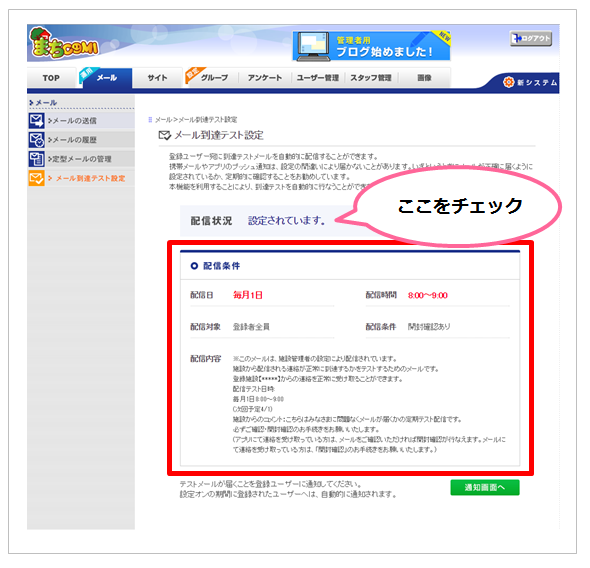Click the 新システム gear icon

click(x=508, y=82)
